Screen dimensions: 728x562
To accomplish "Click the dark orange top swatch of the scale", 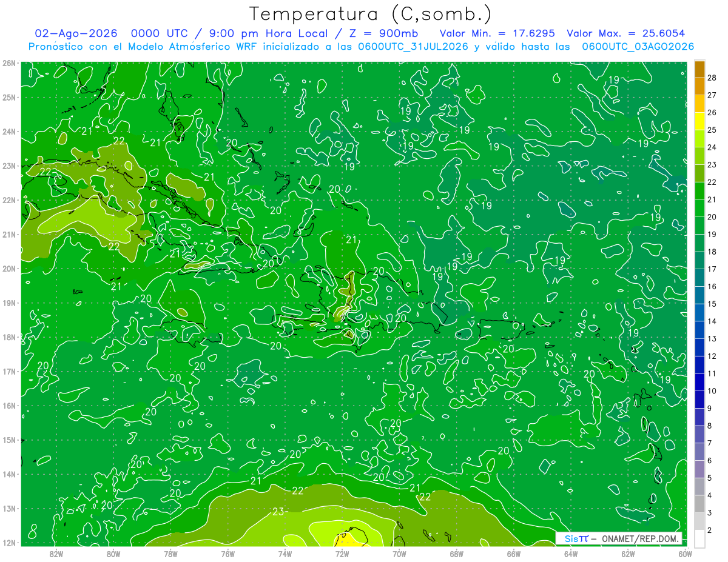I will [699, 69].
